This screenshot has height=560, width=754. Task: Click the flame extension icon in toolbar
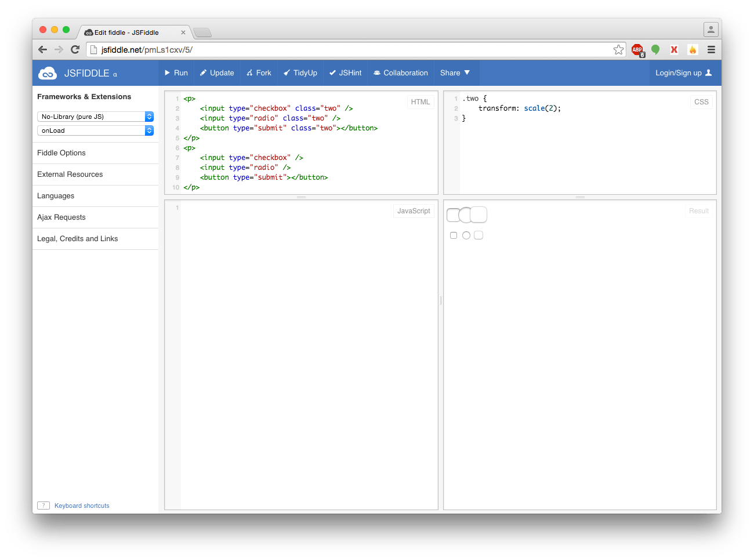[693, 50]
